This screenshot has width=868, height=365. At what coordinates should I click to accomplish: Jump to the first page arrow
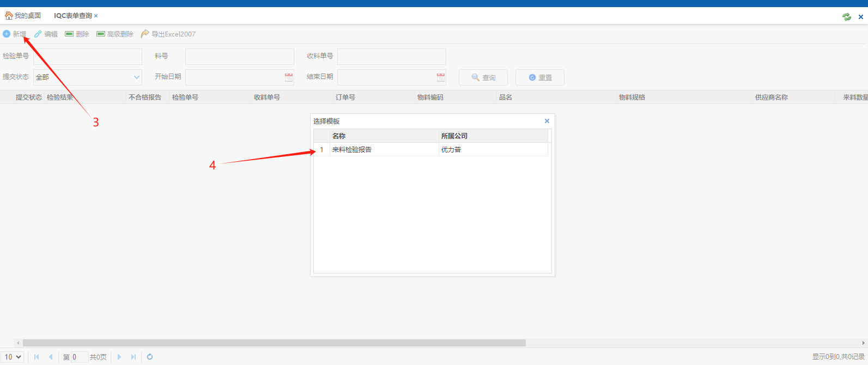[x=37, y=357]
